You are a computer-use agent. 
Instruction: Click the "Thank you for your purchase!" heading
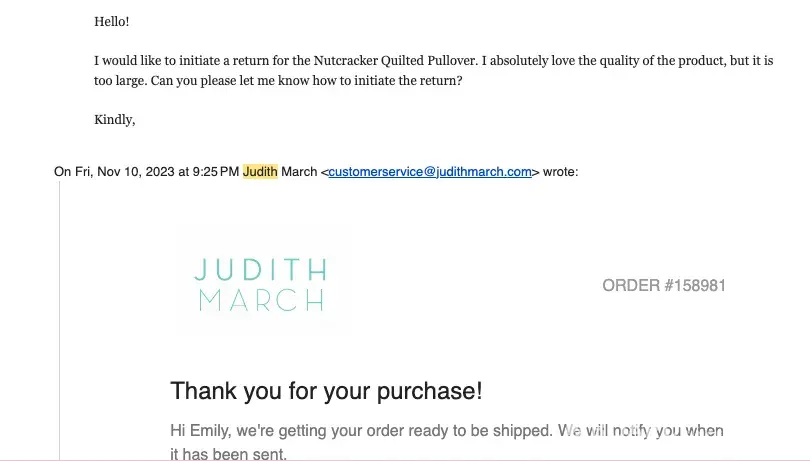pos(327,391)
